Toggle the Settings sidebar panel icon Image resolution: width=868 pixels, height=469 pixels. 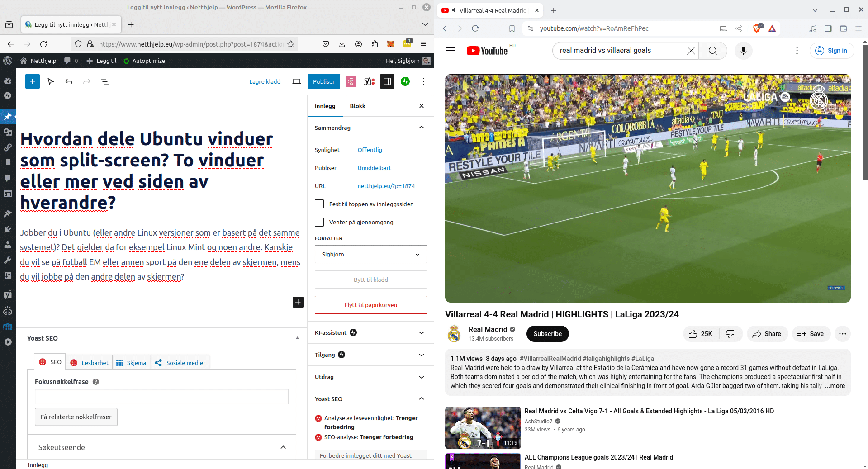[387, 81]
